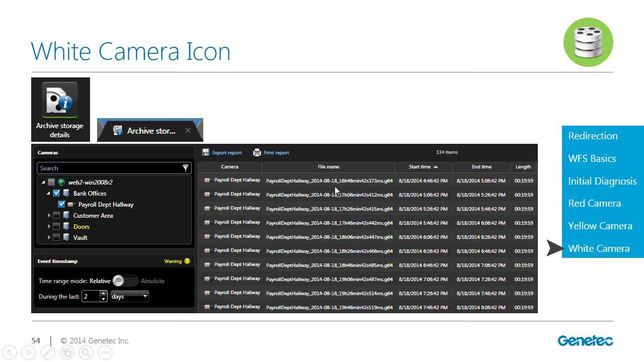Expand the Vault tree node
Screen dimensions: 644x362
(49, 237)
